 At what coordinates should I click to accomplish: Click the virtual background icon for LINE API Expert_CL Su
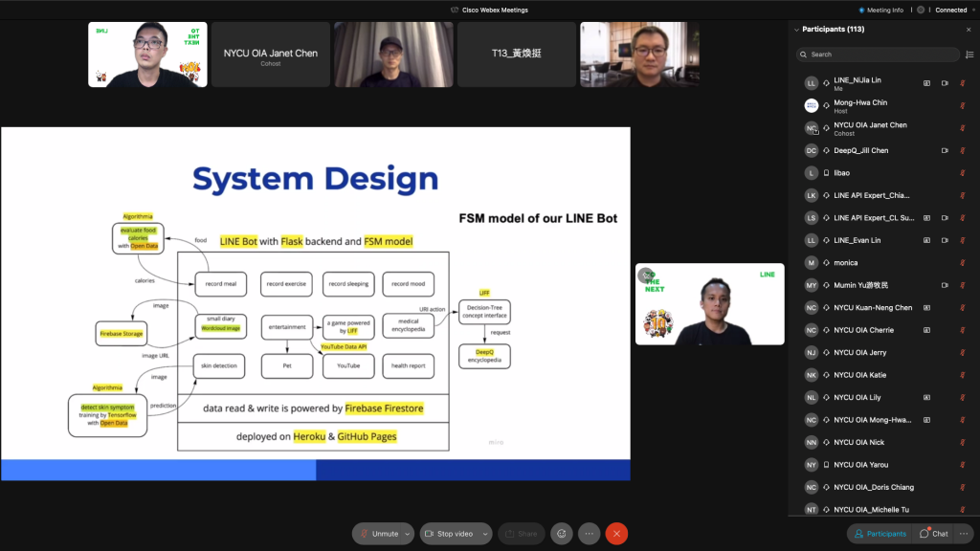pos(926,218)
